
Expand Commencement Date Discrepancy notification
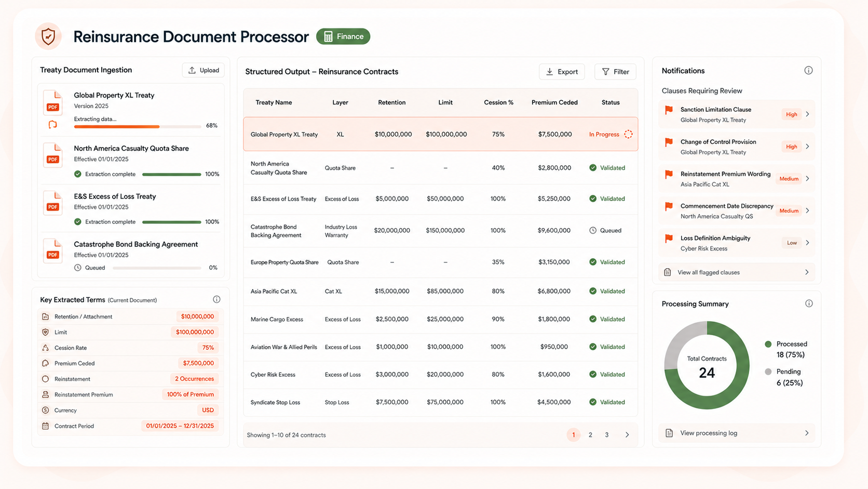tap(807, 210)
